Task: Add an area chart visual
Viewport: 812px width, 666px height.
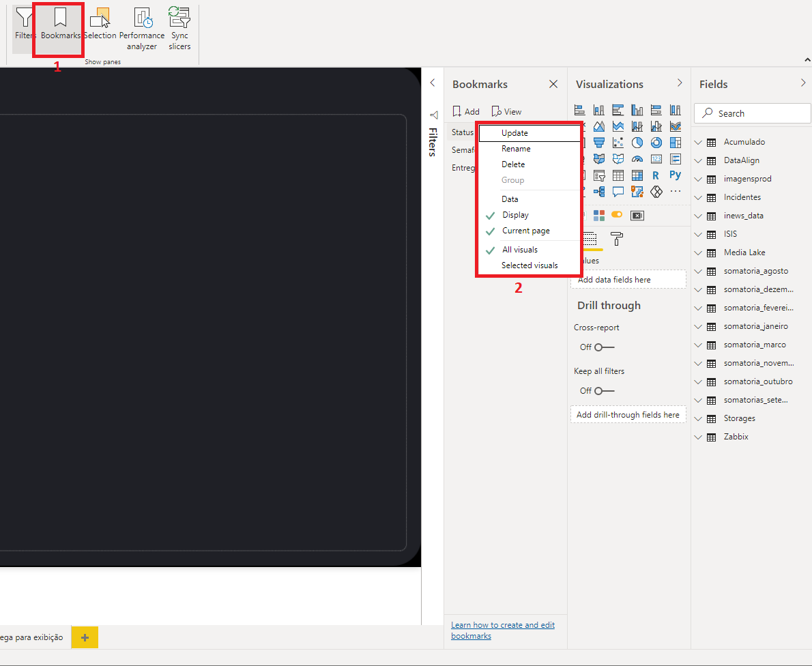Action: [598, 126]
